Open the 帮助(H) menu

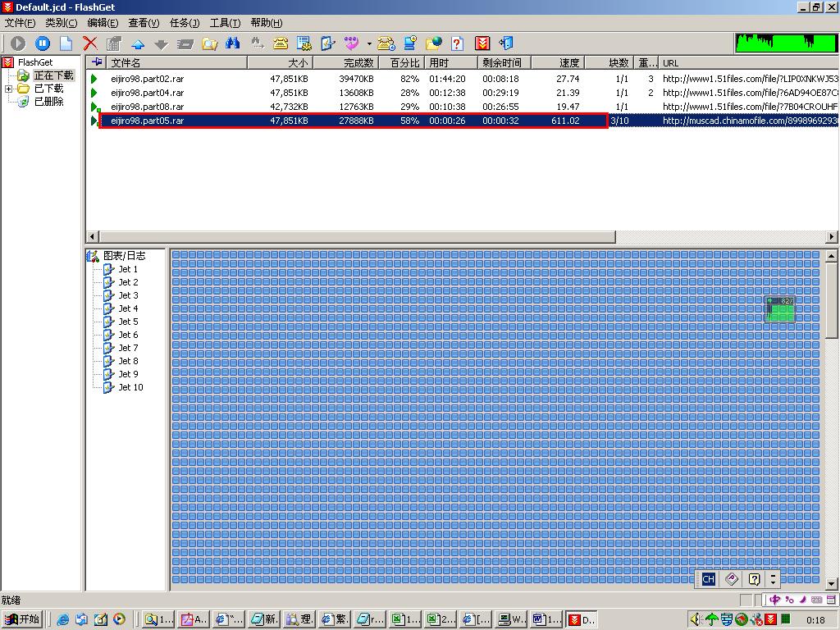[x=267, y=22]
